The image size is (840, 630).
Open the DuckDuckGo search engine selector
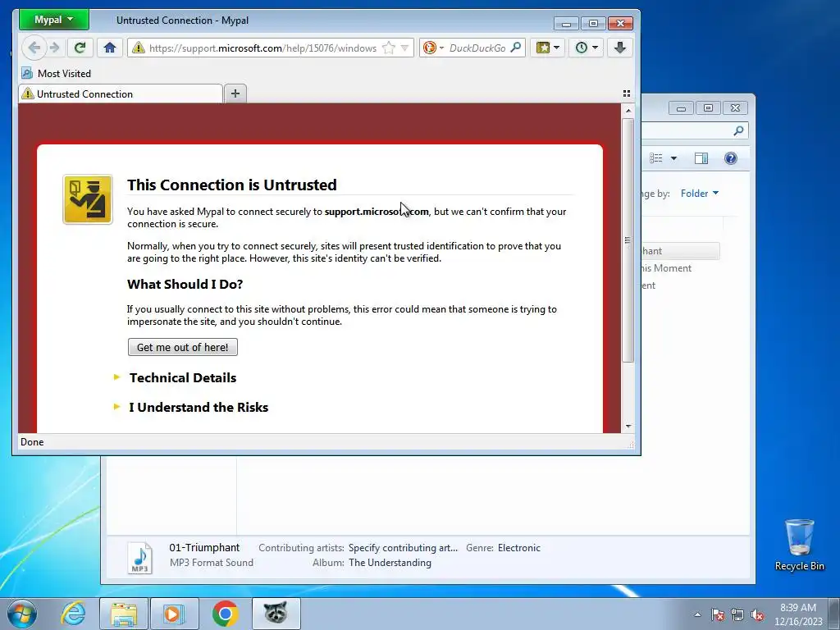[433, 48]
